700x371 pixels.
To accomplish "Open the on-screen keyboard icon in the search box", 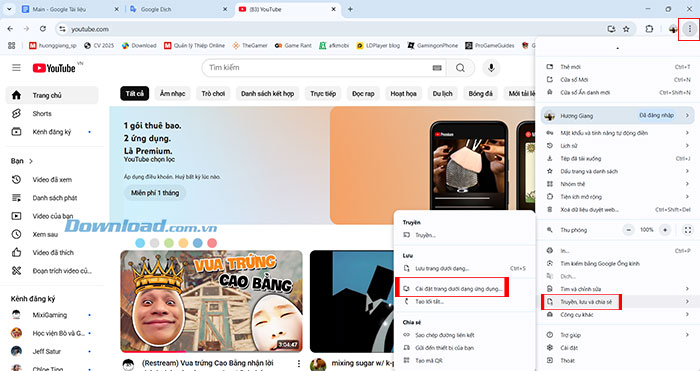I will 437,68.
